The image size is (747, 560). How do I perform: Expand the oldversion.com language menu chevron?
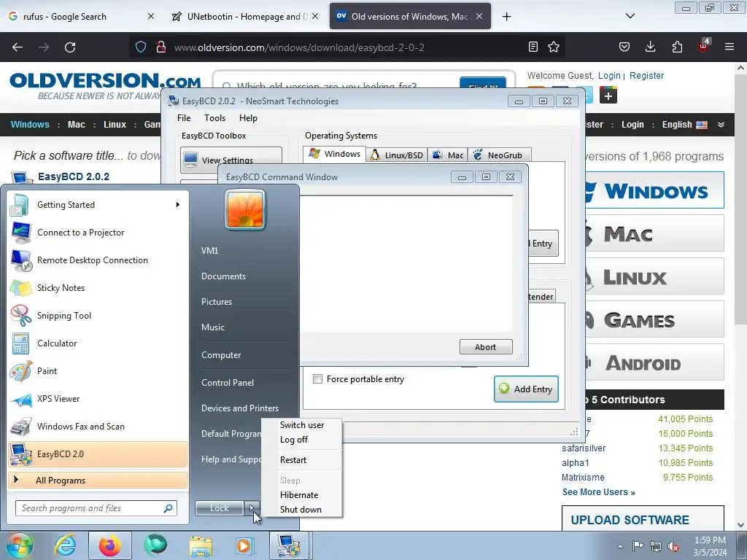(721, 125)
